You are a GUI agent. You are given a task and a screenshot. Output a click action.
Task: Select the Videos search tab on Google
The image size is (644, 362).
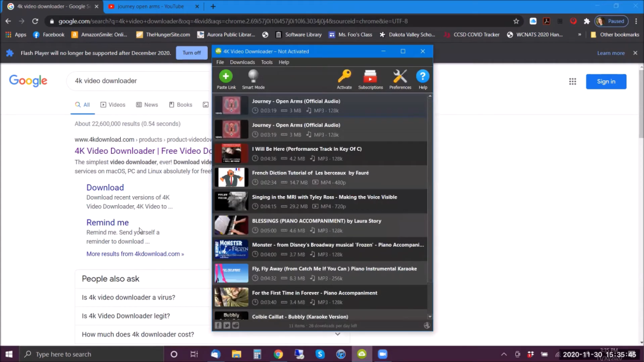[113, 105]
